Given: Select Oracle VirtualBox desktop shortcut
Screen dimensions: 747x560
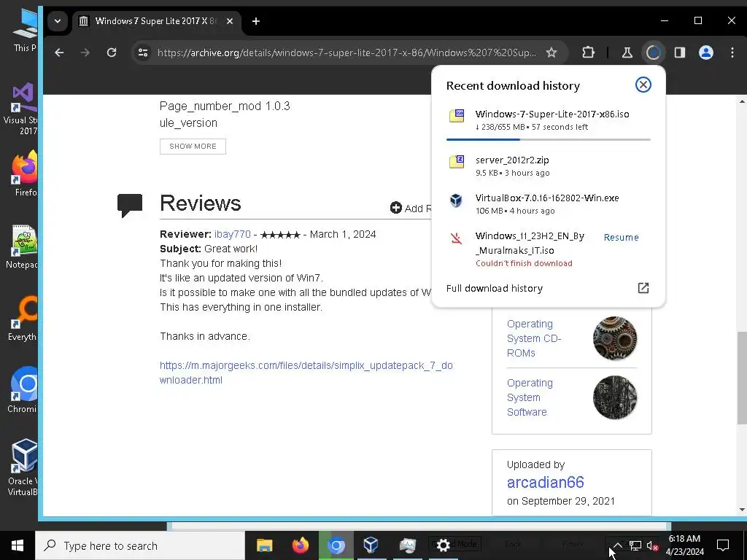Looking at the screenshot, I should click(23, 467).
